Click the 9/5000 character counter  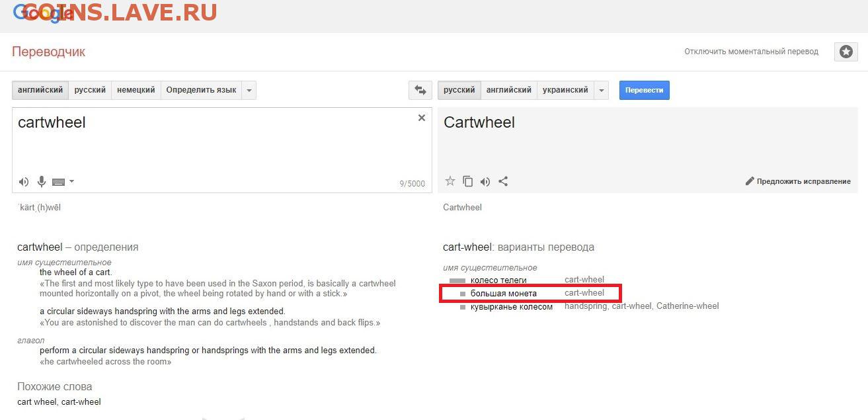pos(412,184)
